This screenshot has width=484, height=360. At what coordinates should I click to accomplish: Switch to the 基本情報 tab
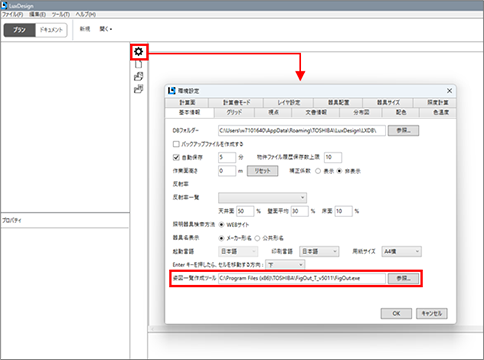pyautogui.click(x=189, y=113)
